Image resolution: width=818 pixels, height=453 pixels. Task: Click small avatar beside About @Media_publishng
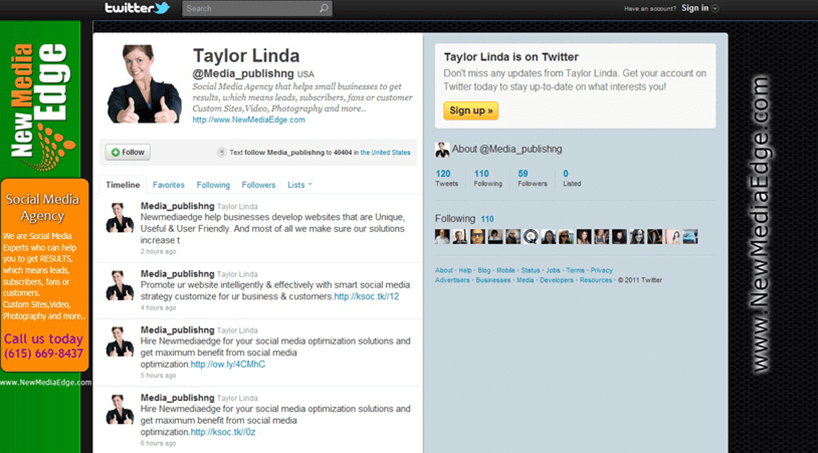coord(442,150)
